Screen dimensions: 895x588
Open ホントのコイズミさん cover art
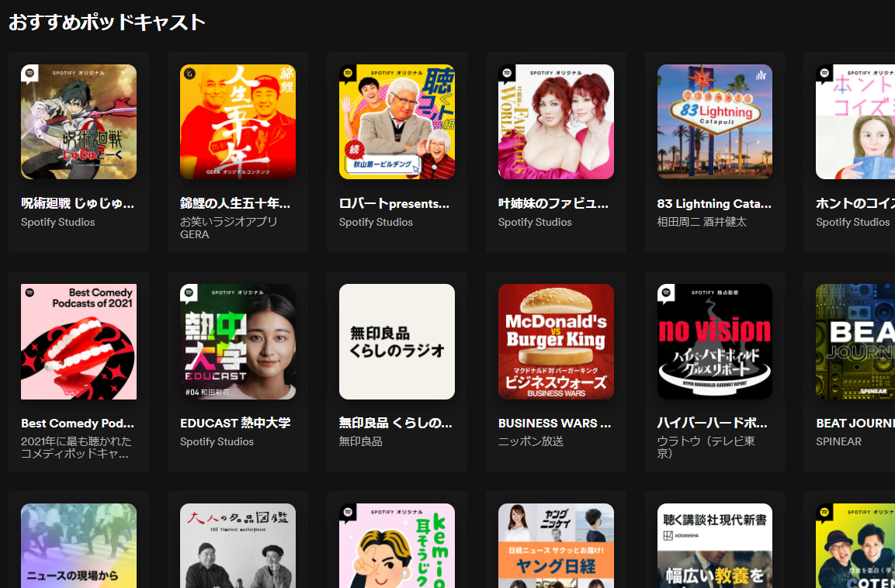855,122
